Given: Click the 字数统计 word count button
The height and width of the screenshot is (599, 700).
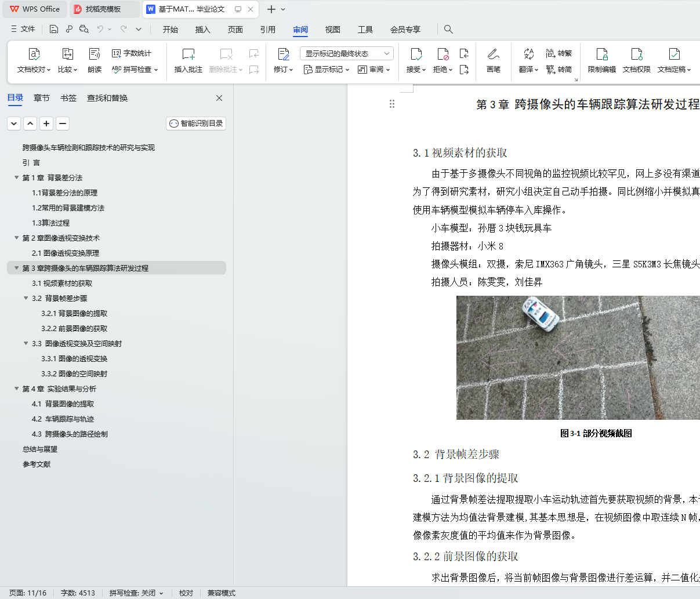Looking at the screenshot, I should click(x=132, y=53).
